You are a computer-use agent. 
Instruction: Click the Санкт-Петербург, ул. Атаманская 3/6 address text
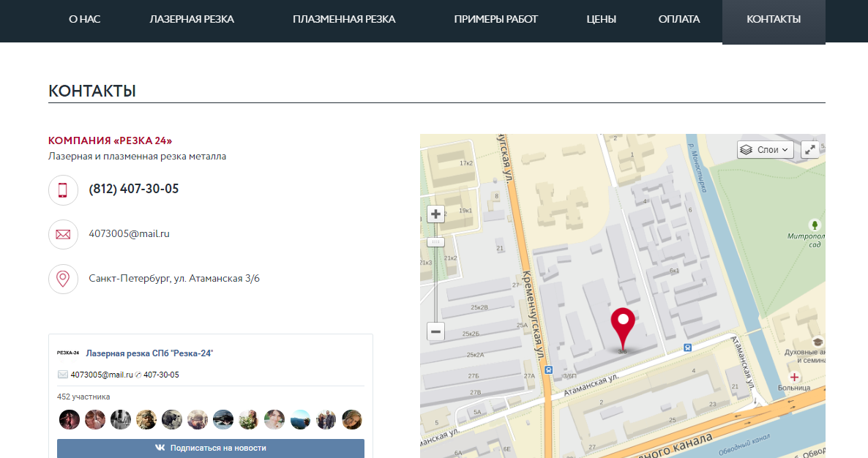(x=174, y=278)
